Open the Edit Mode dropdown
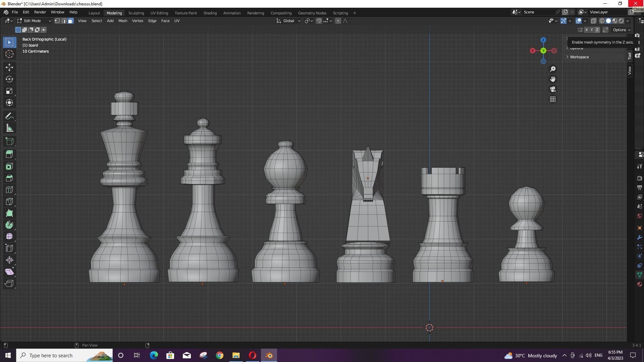 tap(34, 21)
